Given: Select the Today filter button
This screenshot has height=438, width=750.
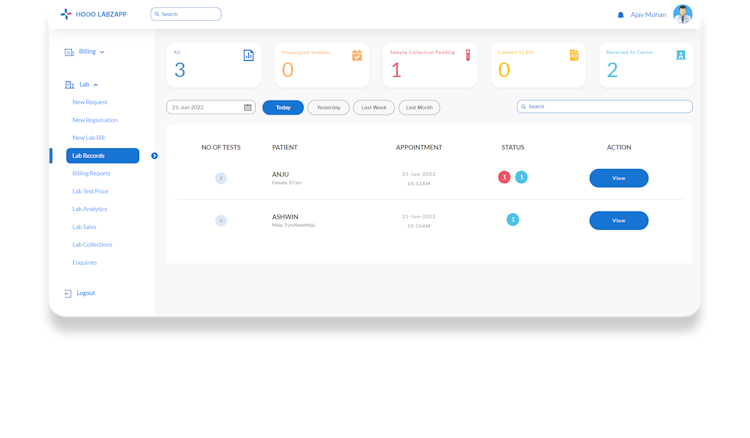Looking at the screenshot, I should coord(283,108).
